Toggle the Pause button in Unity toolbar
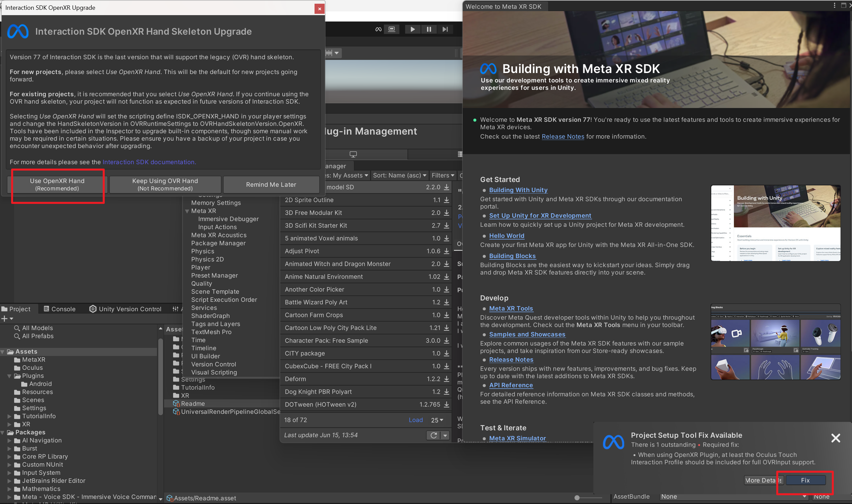 pyautogui.click(x=429, y=29)
